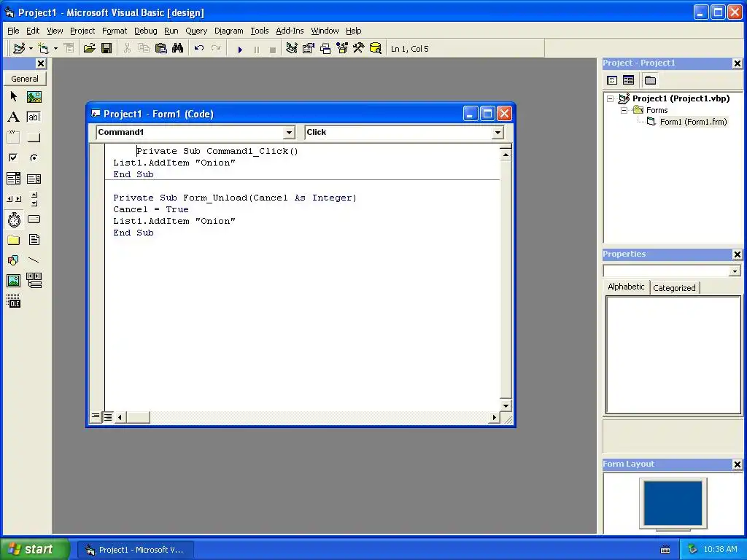
Task: Select the OLE control tool
Action: pyautogui.click(x=13, y=301)
